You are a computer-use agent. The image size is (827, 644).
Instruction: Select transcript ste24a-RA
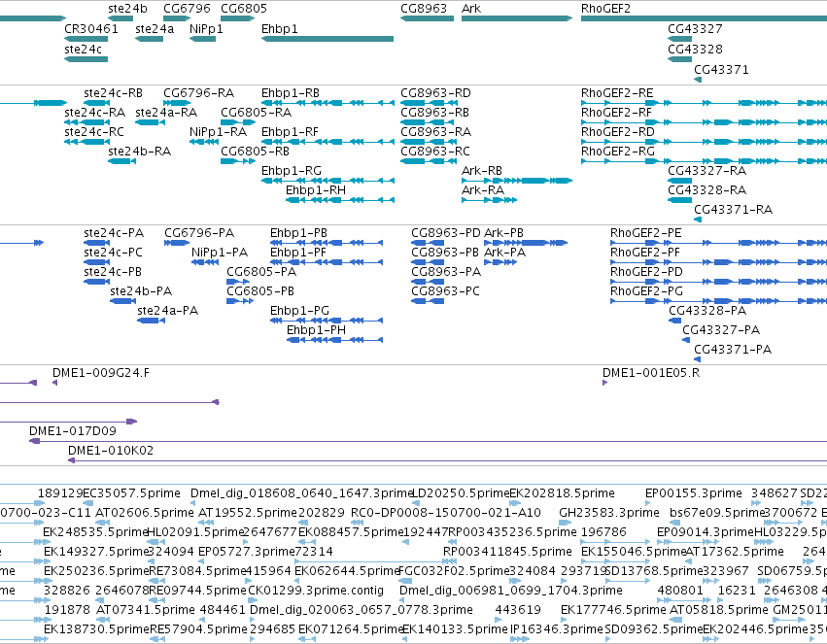pyautogui.click(x=166, y=113)
